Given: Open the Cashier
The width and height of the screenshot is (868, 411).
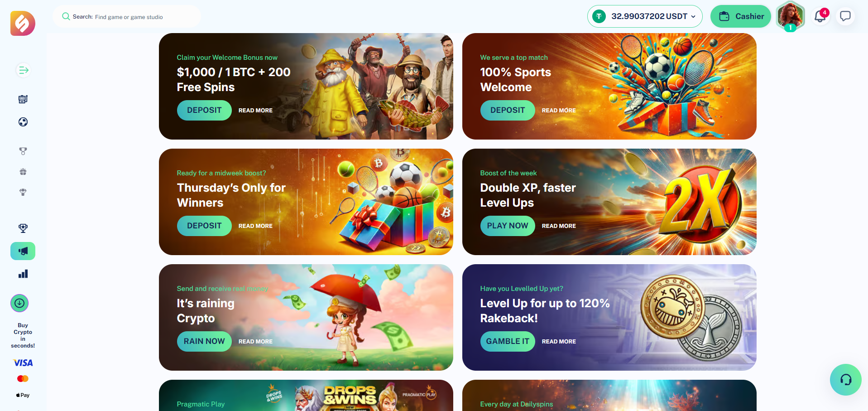Looking at the screenshot, I should tap(741, 16).
